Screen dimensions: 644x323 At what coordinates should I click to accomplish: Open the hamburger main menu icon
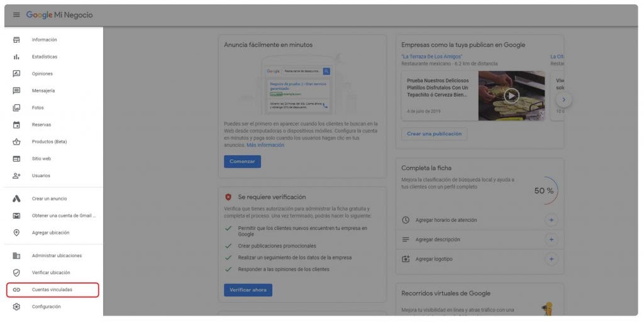coord(16,15)
